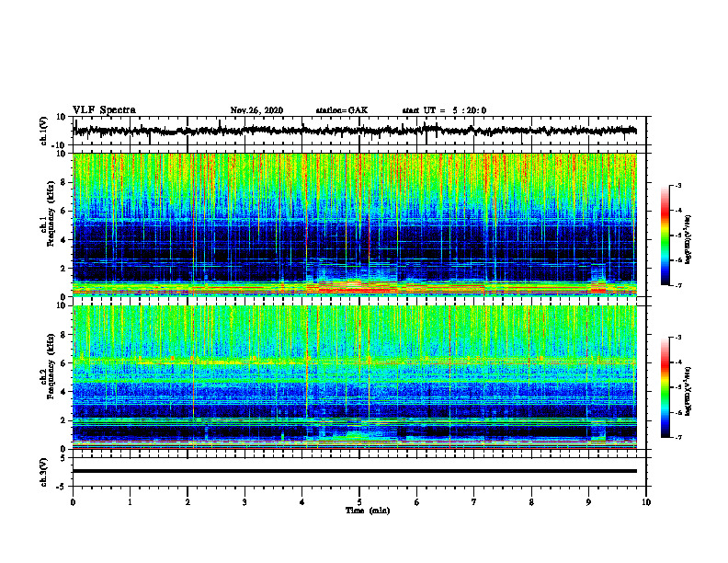The height and width of the screenshot is (563, 728).
Task: Click the '2' tick on the time axis
Action: [188, 502]
